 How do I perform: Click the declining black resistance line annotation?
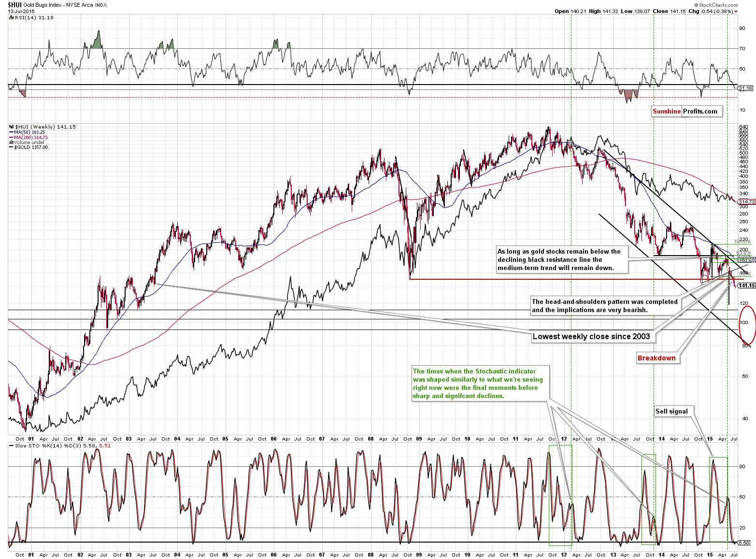point(561,259)
